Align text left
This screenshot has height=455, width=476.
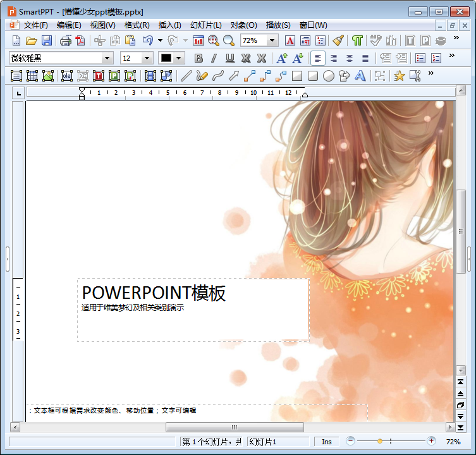318,58
